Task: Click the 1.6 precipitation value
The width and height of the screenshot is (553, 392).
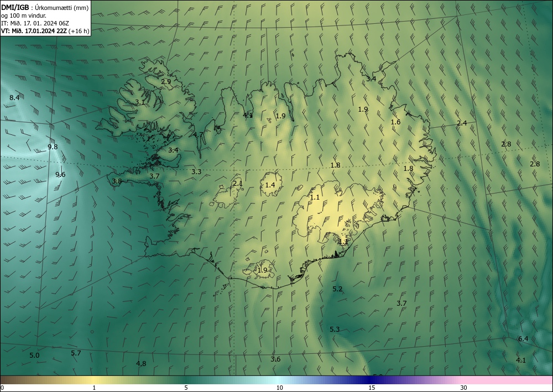Action: [396, 122]
